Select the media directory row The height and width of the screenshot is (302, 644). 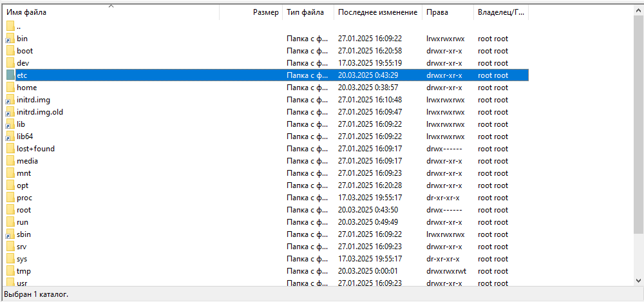(266, 161)
